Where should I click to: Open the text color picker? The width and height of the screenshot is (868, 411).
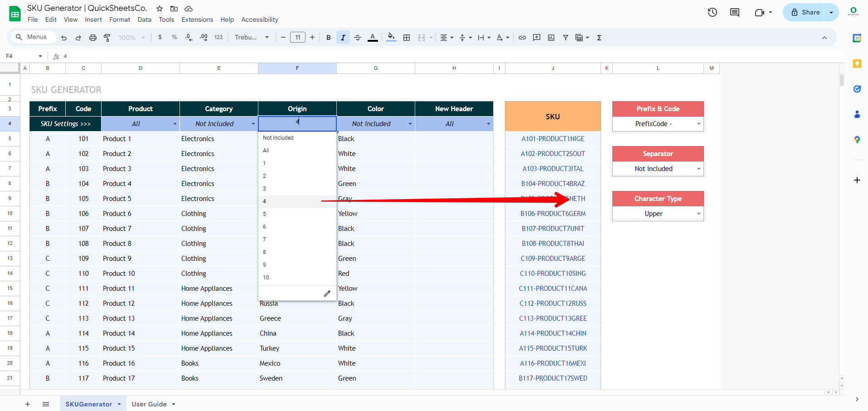tap(373, 37)
